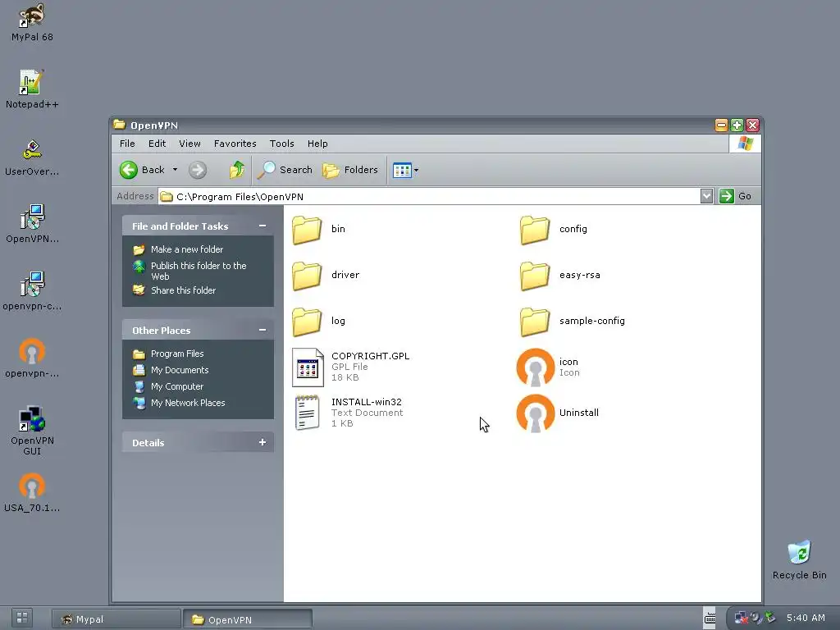Click the grayed Forward arrow button
840x630 pixels.
[x=198, y=171]
